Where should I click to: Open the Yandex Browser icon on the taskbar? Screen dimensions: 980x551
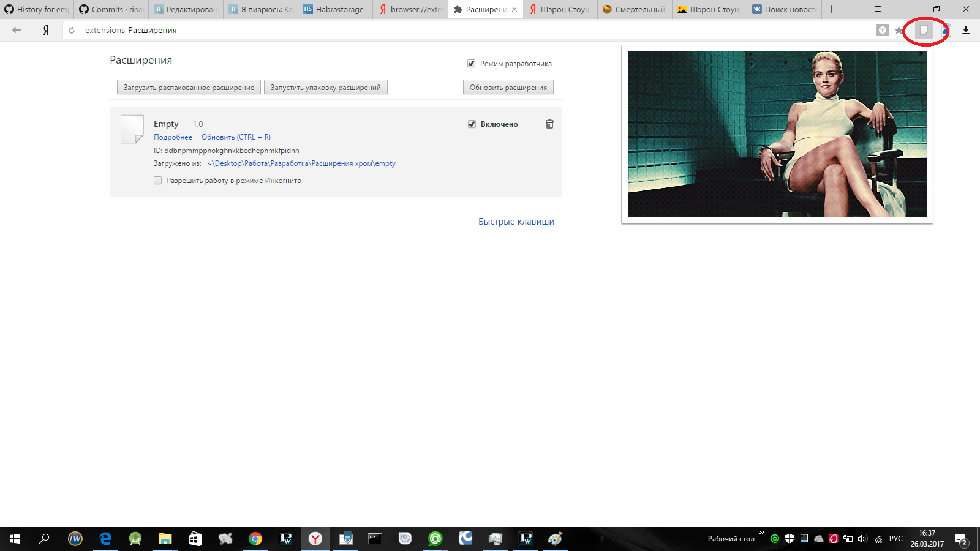(315, 539)
